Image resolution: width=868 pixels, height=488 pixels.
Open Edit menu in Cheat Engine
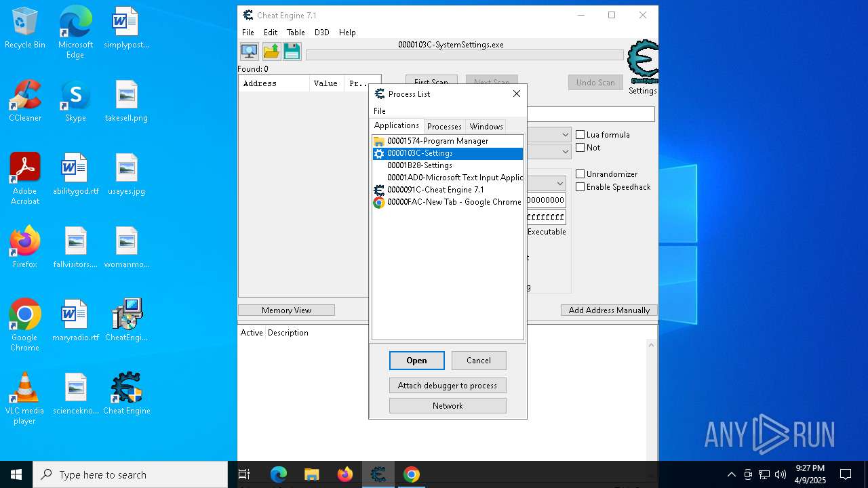click(x=271, y=33)
